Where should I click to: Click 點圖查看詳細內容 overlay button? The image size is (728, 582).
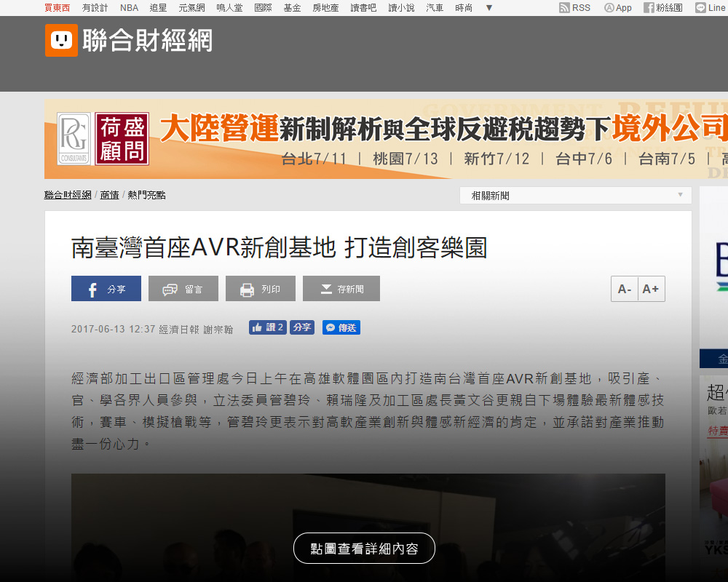(364, 549)
